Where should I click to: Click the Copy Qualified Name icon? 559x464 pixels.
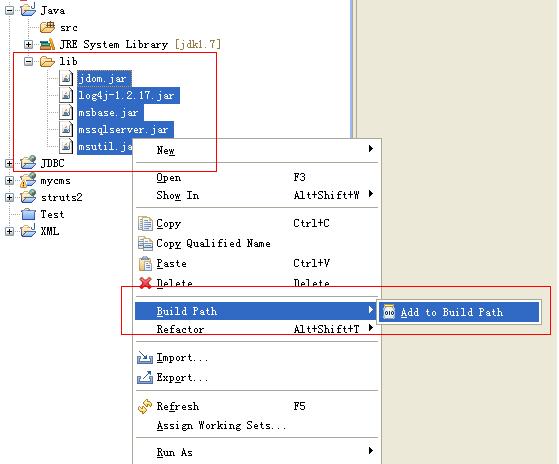145,243
